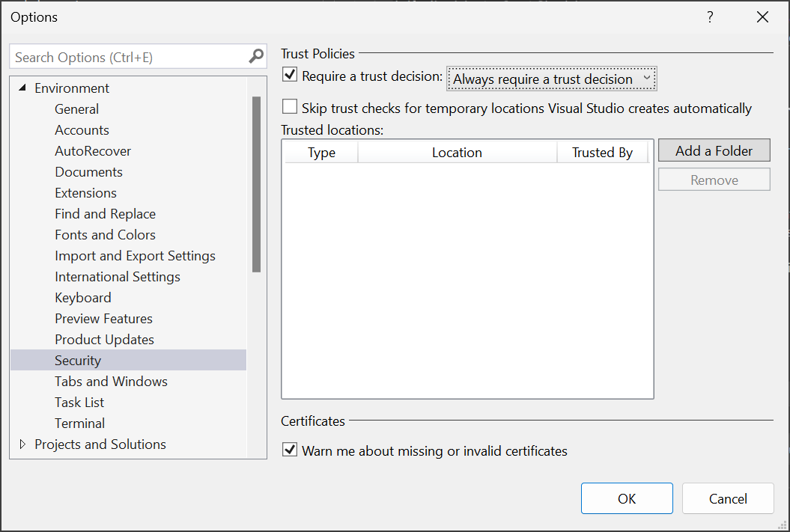Viewport: 790px width, 532px height.
Task: Click the search magnifier icon
Action: (256, 56)
